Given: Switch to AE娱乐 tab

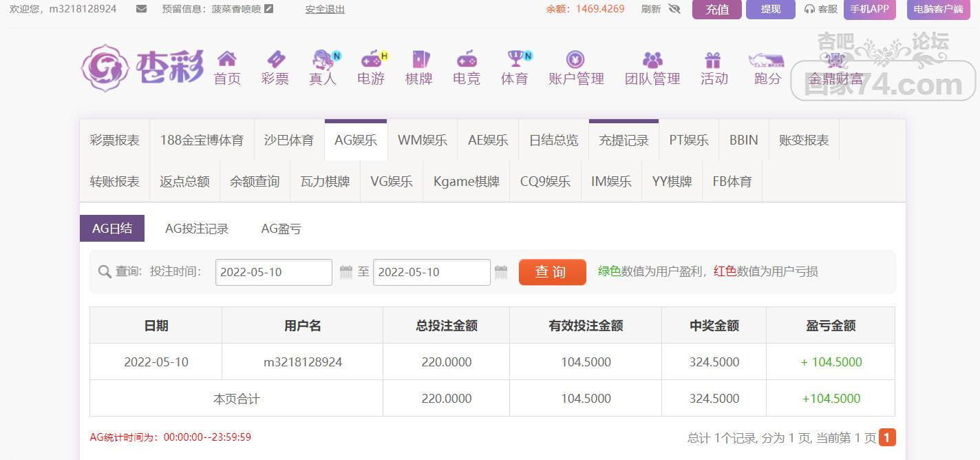Looking at the screenshot, I should point(488,140).
